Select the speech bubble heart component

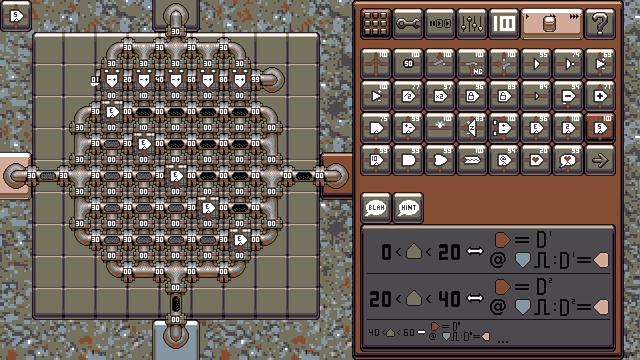click(x=568, y=160)
